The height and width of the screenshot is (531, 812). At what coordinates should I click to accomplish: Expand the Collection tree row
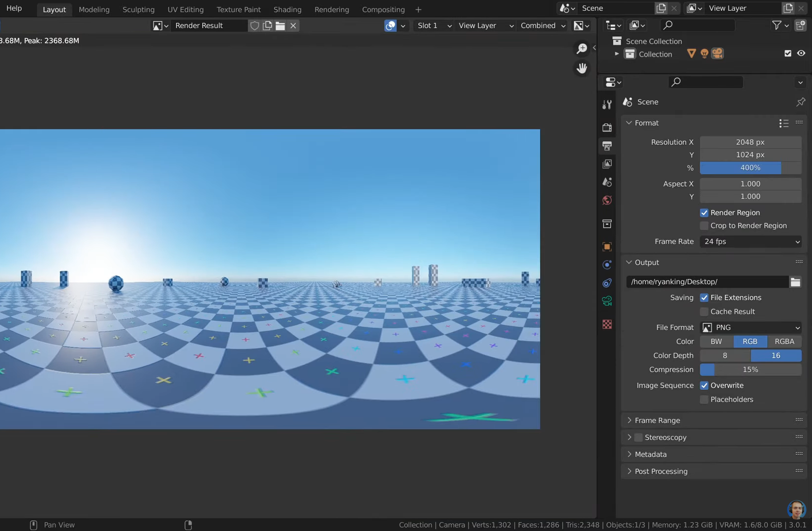pyautogui.click(x=617, y=54)
